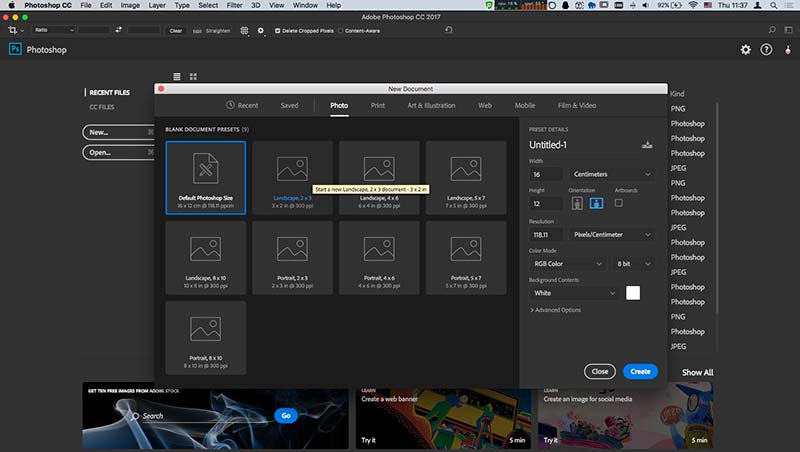Image resolution: width=800 pixels, height=452 pixels.
Task: Enable Content-Aware checkbox
Action: click(341, 31)
